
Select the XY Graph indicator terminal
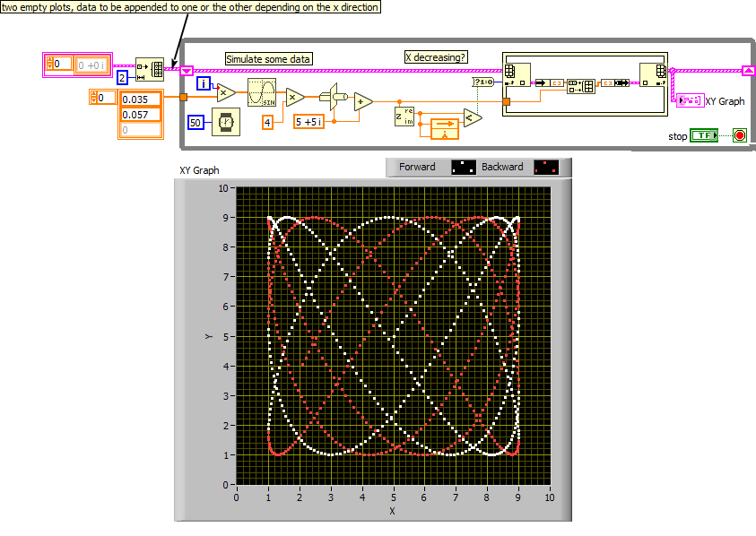pyautogui.click(x=690, y=100)
